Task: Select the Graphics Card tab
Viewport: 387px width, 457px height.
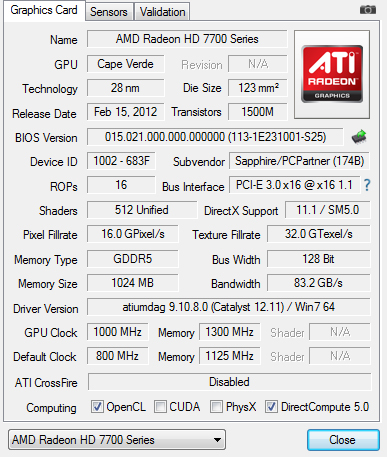Action: pos(44,10)
